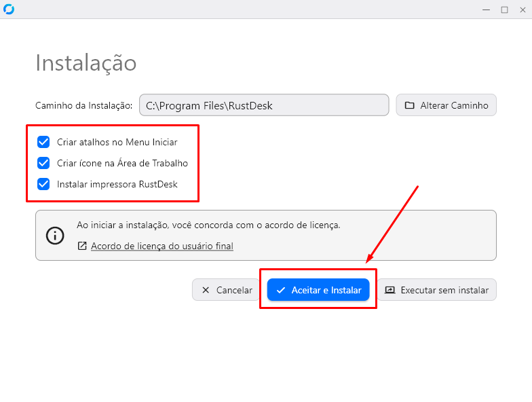The width and height of the screenshot is (532, 402).
Task: Click the X icon on Cancelar
Action: [x=206, y=290]
